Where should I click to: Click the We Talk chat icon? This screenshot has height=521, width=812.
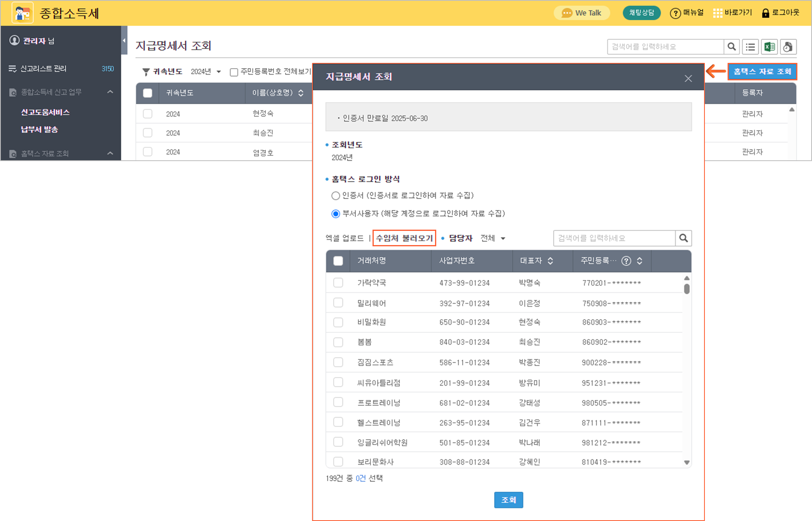tap(566, 13)
